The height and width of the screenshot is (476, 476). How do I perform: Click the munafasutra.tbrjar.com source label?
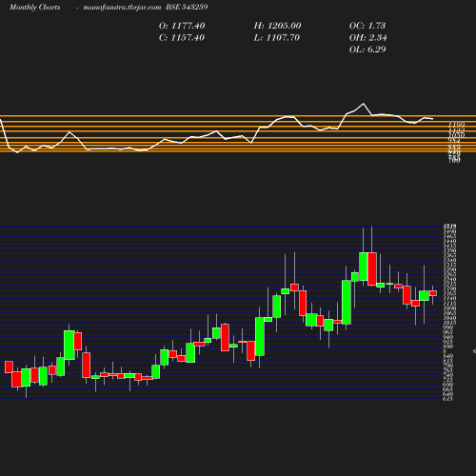122,7
